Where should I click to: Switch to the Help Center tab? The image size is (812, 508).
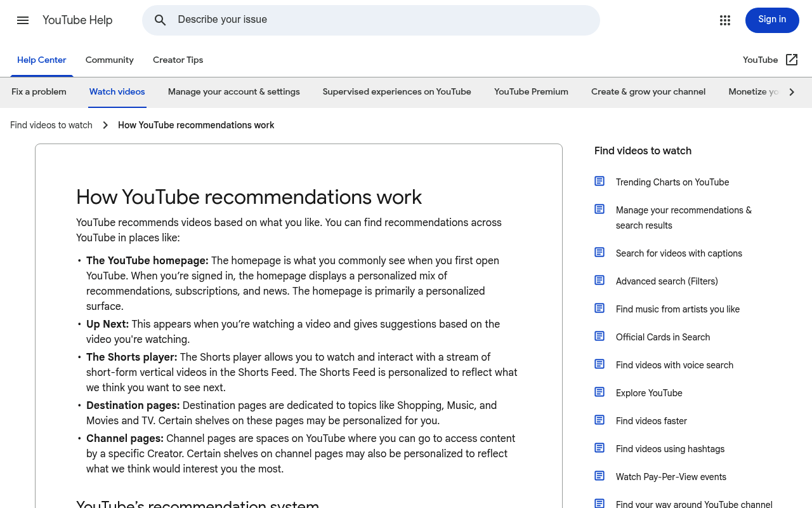point(42,60)
